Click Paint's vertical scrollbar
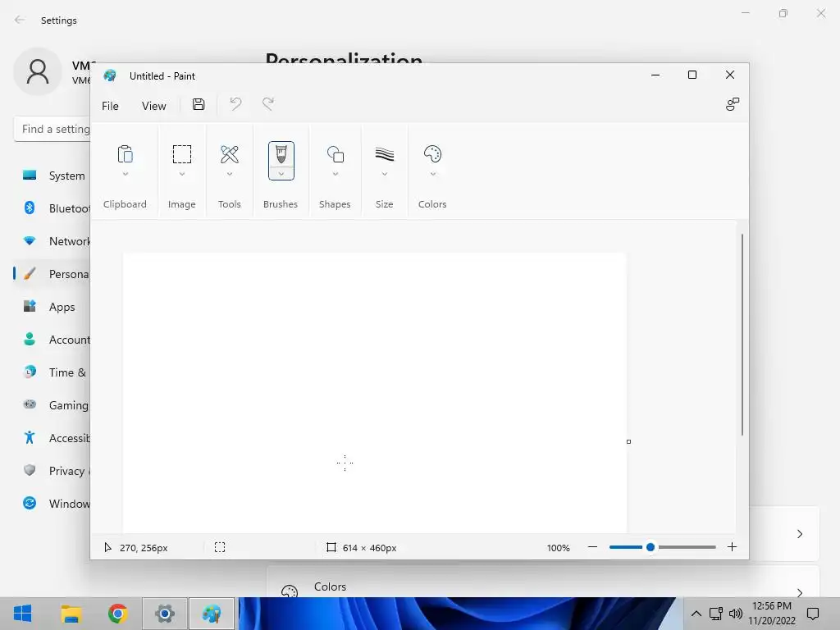The width and height of the screenshot is (840, 630). 742,335
